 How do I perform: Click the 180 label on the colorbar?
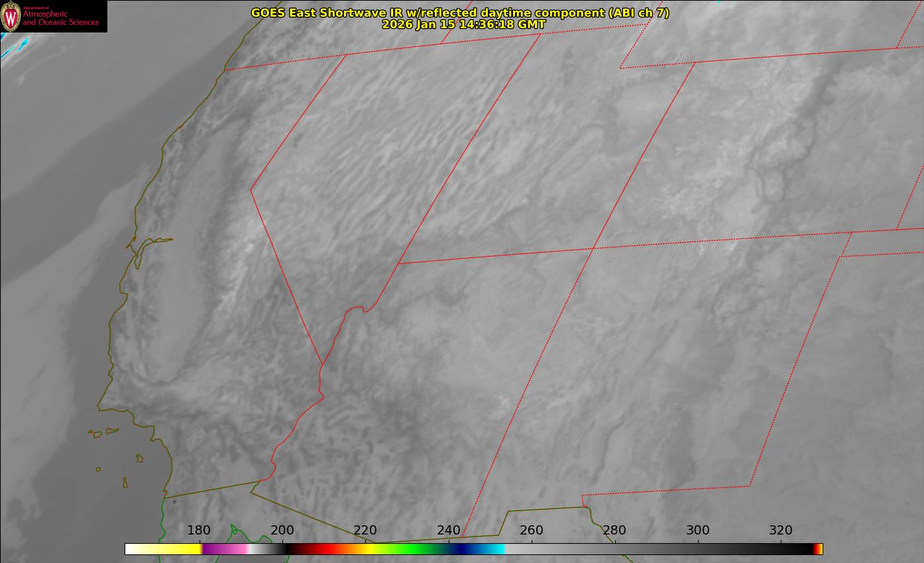tap(199, 530)
